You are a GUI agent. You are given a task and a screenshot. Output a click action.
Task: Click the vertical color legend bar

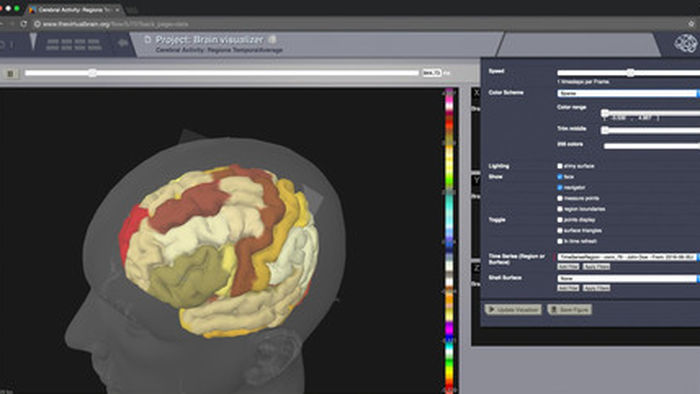point(450,241)
